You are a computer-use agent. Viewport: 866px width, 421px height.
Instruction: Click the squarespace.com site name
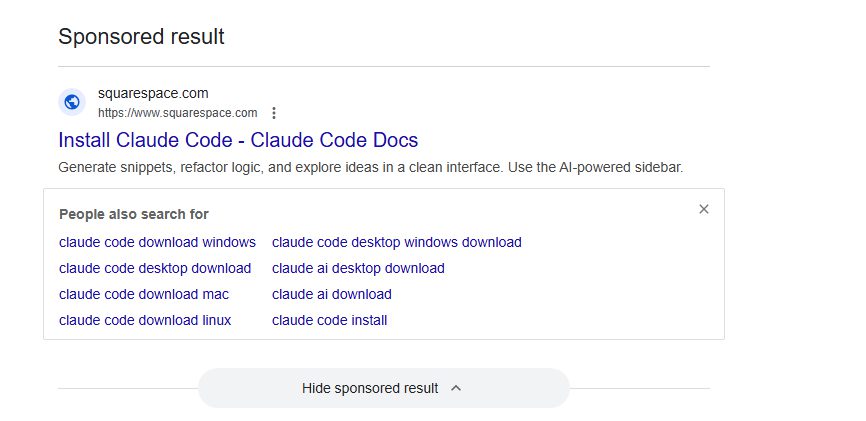coord(153,93)
